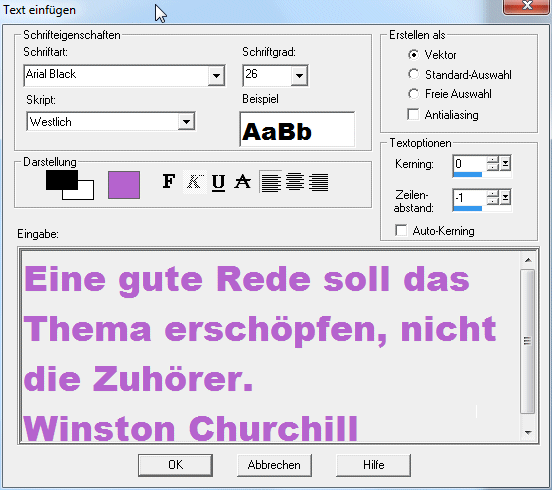Open the Schriftart font dropdown
Viewport: 552px width, 490px height.
point(216,76)
